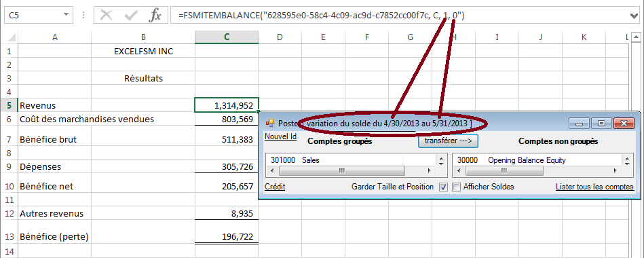Screen dimensions: 644x258
Task: Click Comptes non groupés horizontal scrollbar thumb
Action: pyautogui.click(x=504, y=170)
